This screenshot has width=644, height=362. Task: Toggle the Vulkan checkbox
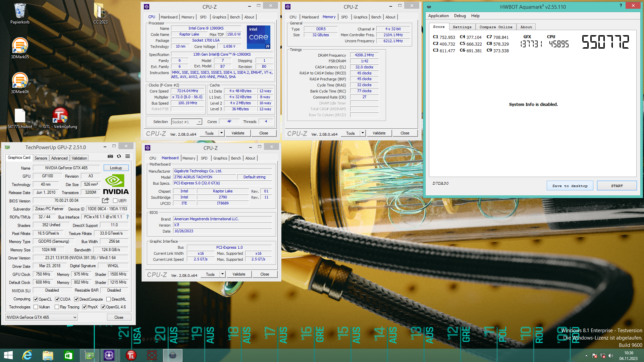point(36,307)
